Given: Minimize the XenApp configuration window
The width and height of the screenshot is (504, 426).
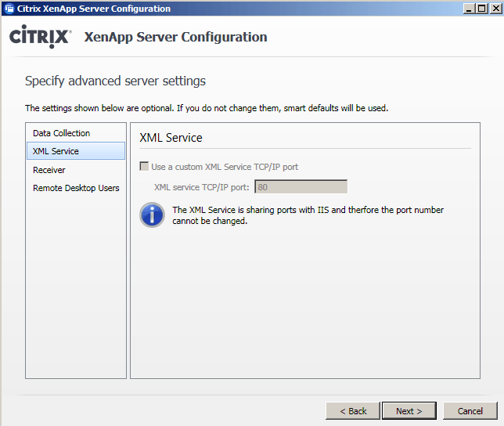Looking at the screenshot, I should (x=467, y=9).
